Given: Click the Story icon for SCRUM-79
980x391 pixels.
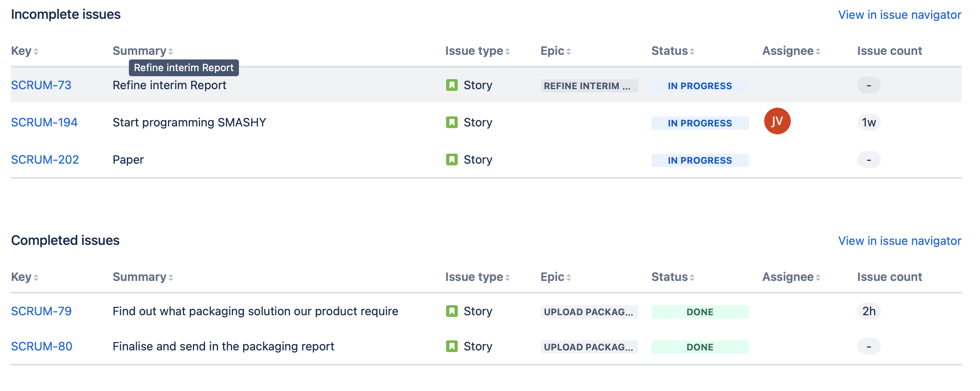Looking at the screenshot, I should pos(452,311).
